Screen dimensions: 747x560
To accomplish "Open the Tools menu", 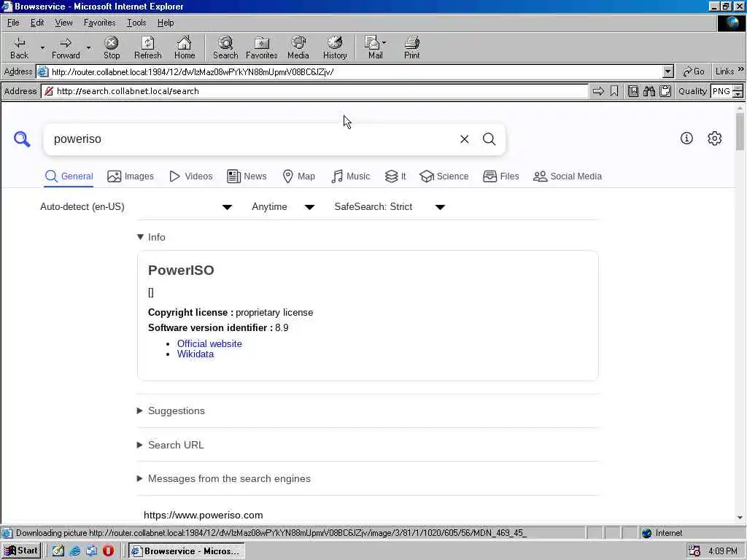I will click(x=136, y=23).
